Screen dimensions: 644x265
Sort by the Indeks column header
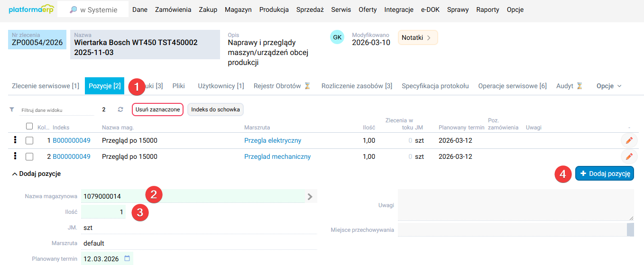61,128
